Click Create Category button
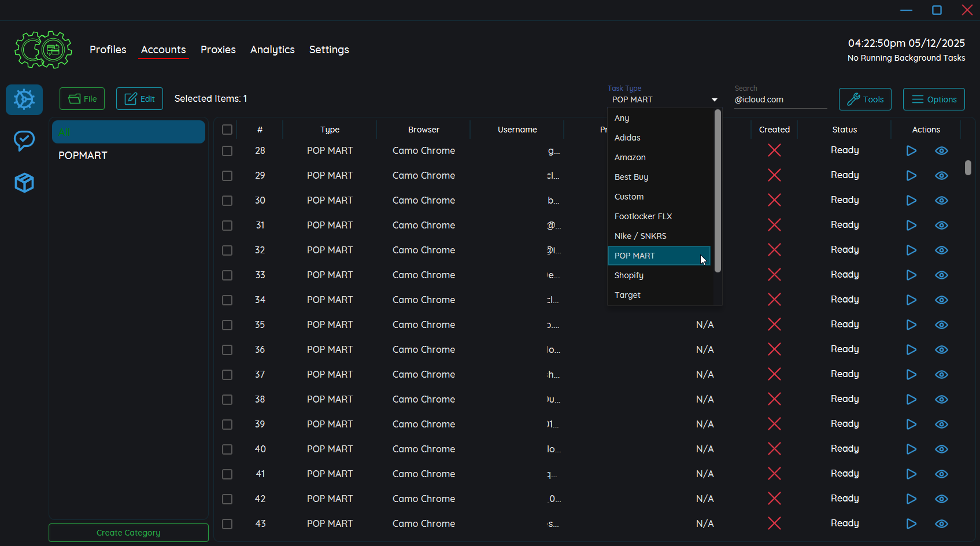Viewport: 980px width, 546px height. coord(128,533)
